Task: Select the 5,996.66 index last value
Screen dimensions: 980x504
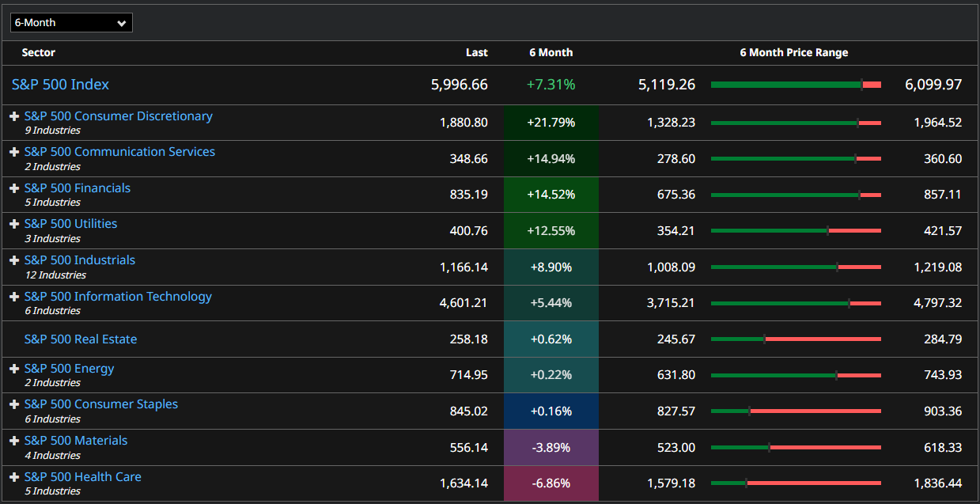Action: pyautogui.click(x=460, y=85)
